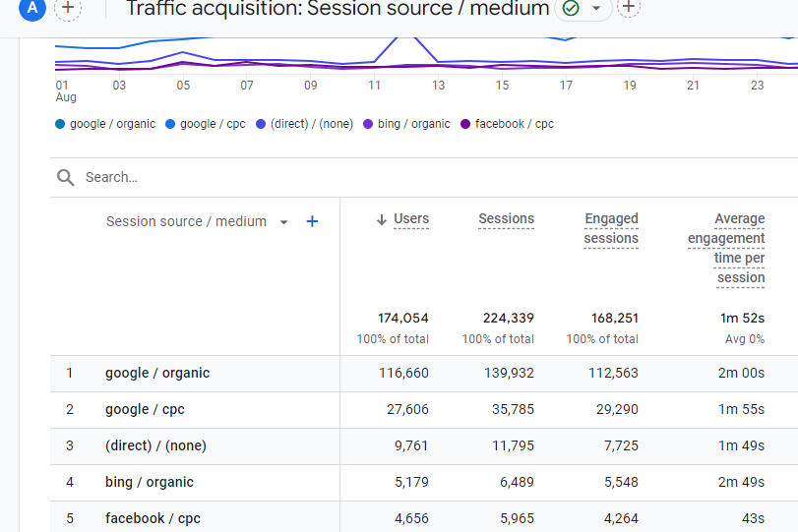
Task: Toggle google / organic legend dot
Action: (x=60, y=124)
